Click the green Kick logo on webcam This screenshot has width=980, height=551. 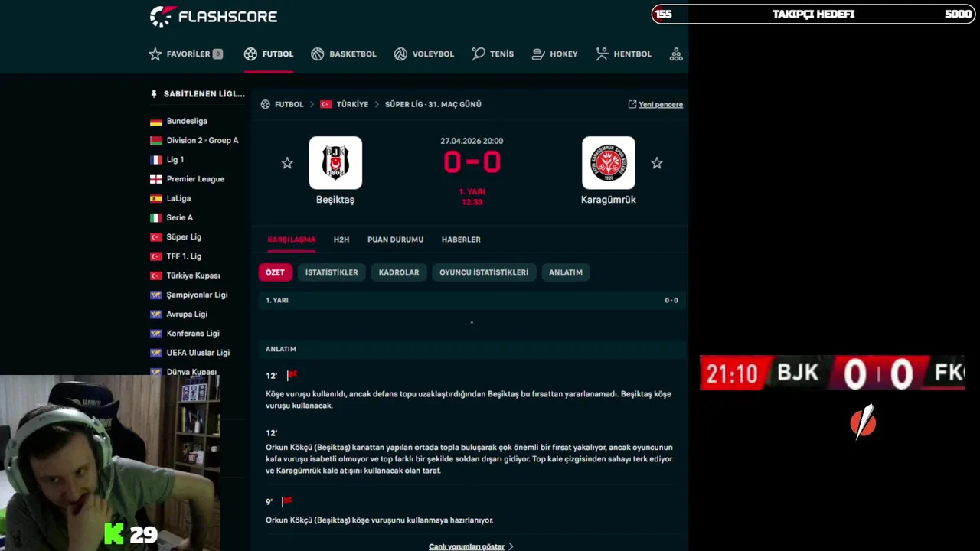(114, 534)
